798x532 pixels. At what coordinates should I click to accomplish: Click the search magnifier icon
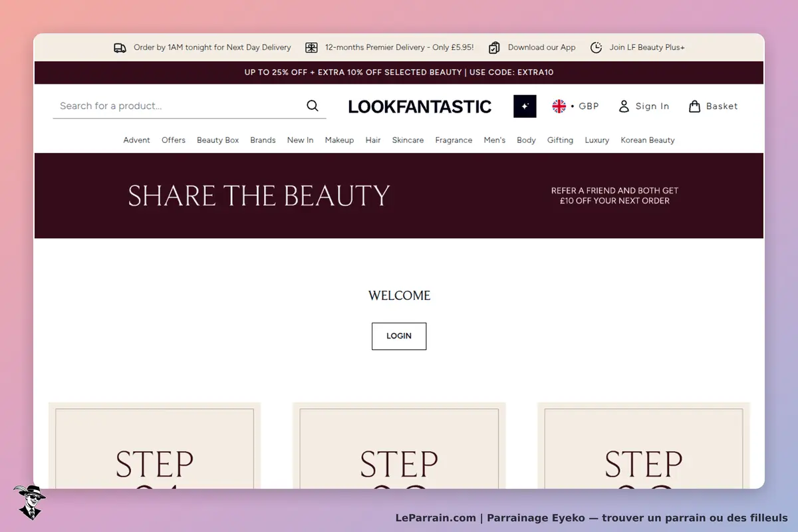click(x=313, y=106)
